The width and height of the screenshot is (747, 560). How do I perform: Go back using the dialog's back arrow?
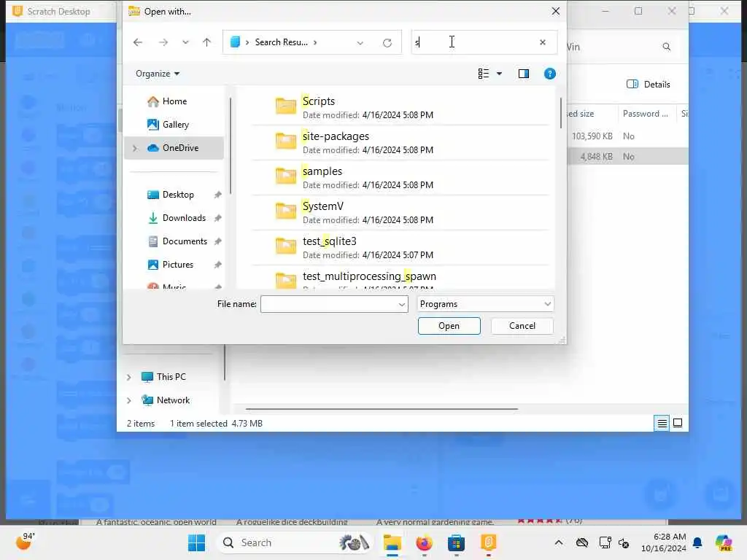(x=138, y=42)
